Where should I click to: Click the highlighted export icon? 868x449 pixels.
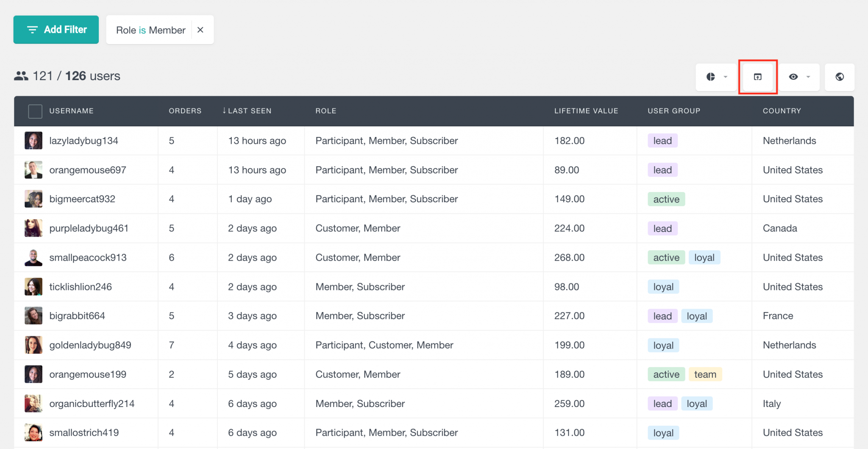pos(758,77)
